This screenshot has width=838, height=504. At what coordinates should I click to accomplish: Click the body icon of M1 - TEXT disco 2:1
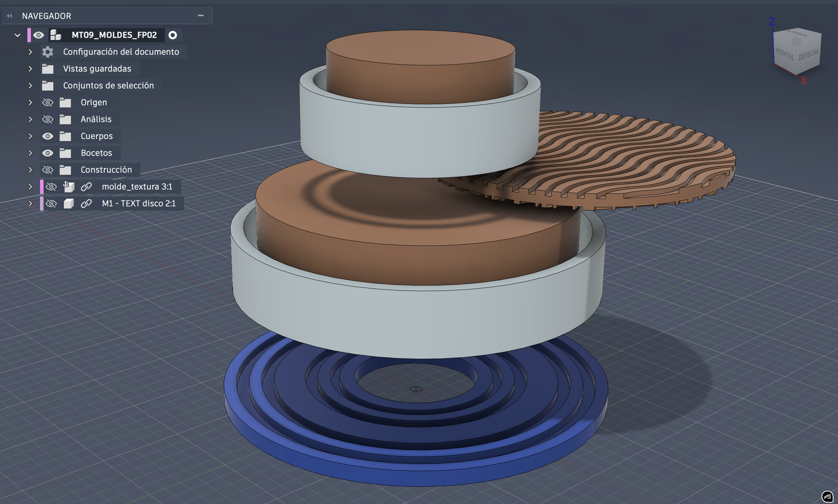point(69,204)
